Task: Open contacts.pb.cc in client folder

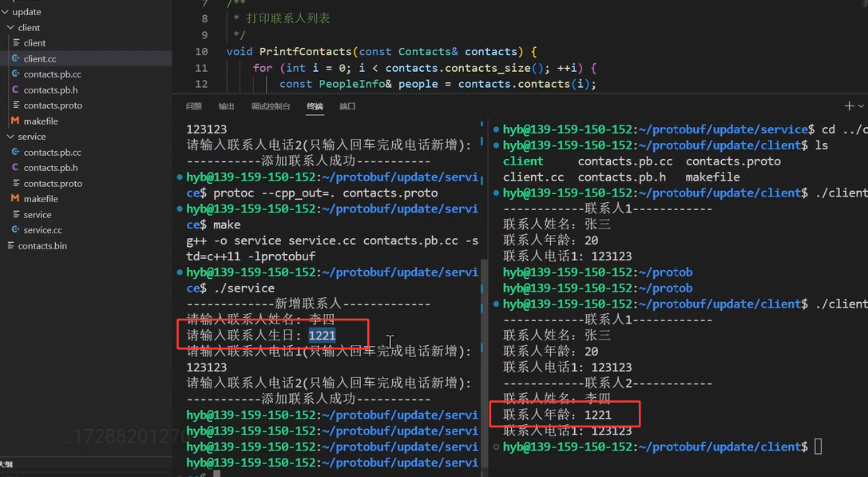Action: (52, 74)
